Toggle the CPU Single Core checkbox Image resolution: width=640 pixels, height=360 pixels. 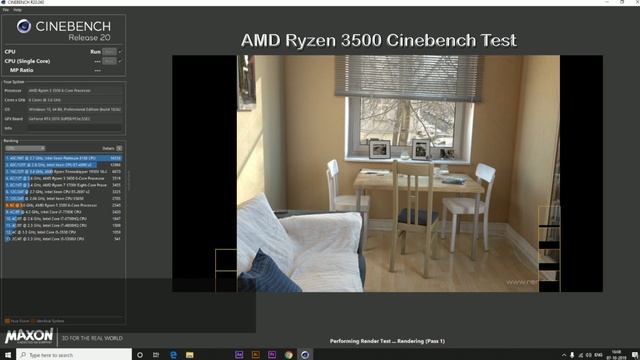click(x=120, y=61)
